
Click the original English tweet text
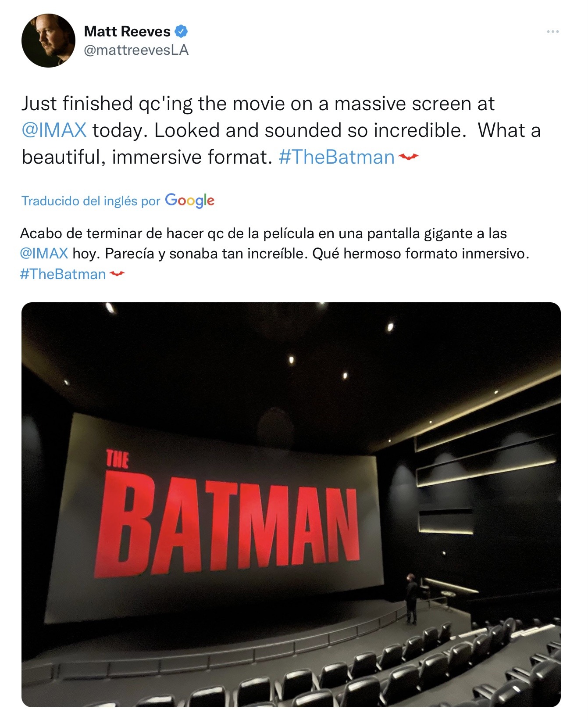pos(281,130)
